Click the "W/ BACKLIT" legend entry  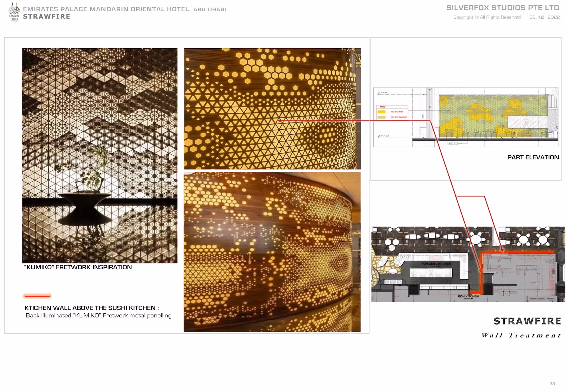pyautogui.click(x=397, y=112)
